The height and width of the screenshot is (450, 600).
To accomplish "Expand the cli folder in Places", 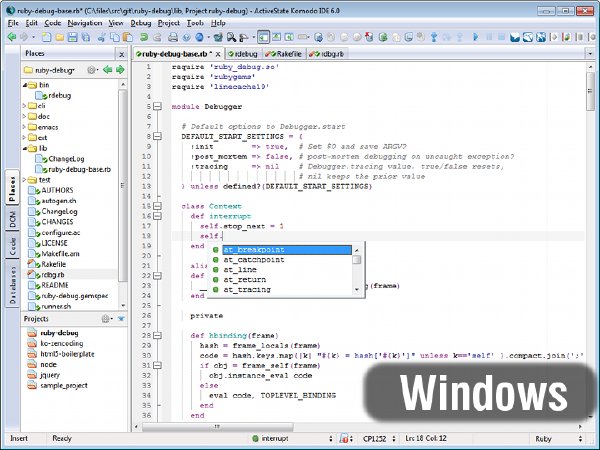I will pyautogui.click(x=24, y=106).
